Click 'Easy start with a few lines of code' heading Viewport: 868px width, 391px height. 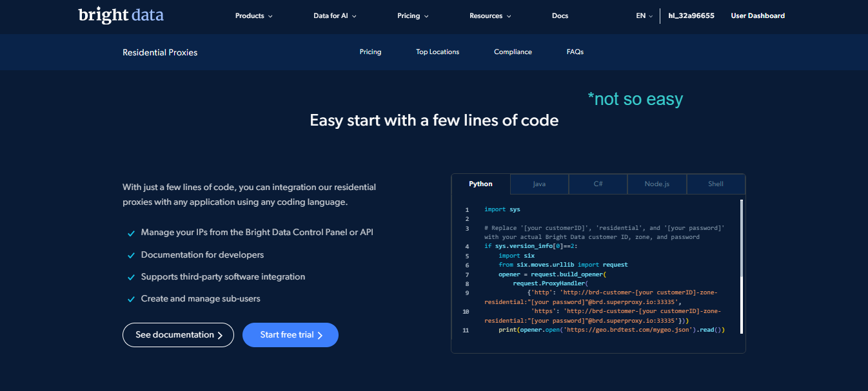[434, 120]
